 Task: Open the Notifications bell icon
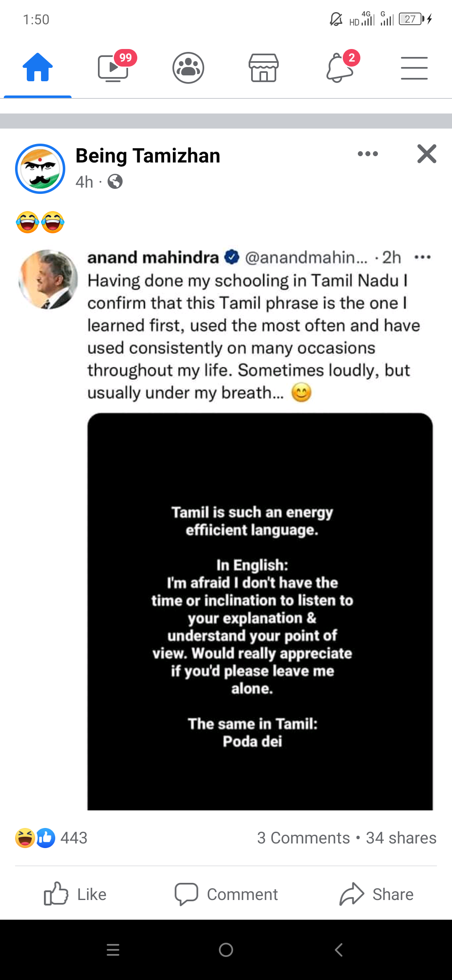tap(339, 67)
